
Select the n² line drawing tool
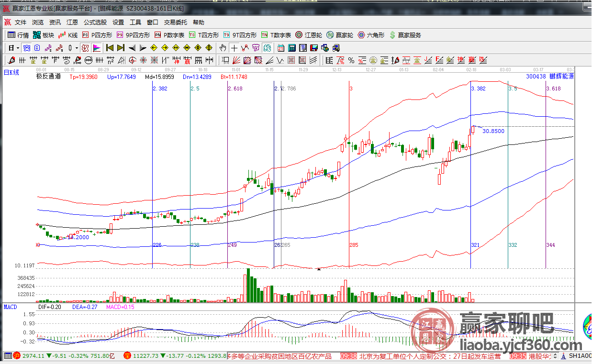click(x=110, y=60)
